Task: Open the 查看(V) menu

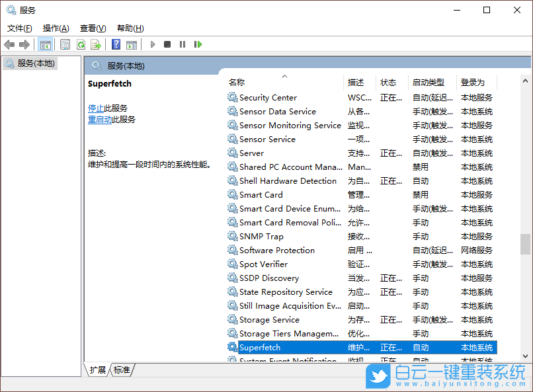Action: (93, 28)
